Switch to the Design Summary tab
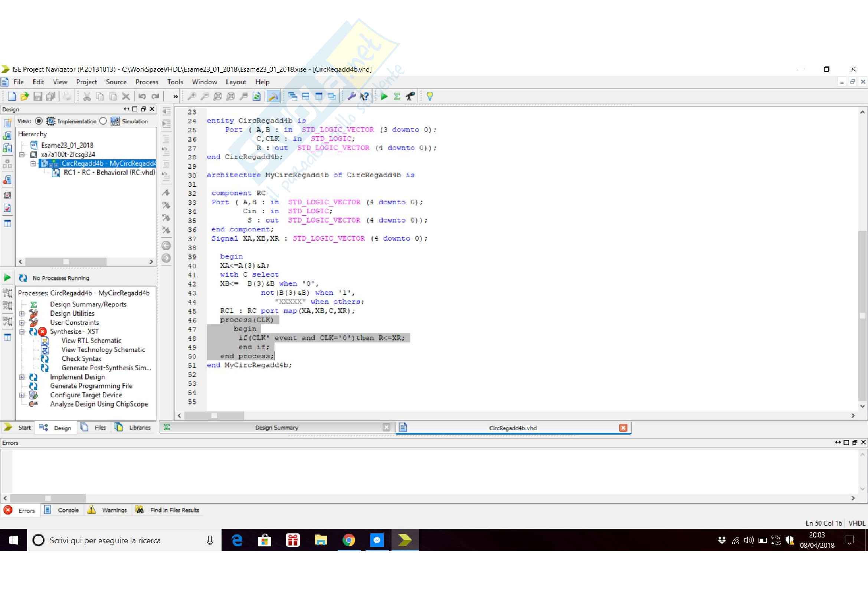The height and width of the screenshot is (614, 868). (x=276, y=428)
